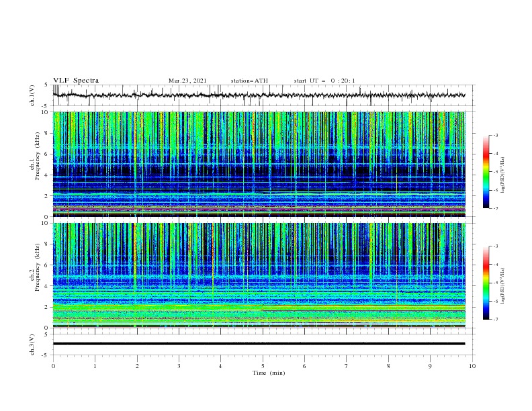Click the "-7" tick on ch.1 color bar
The image size is (532, 411).
coord(496,208)
